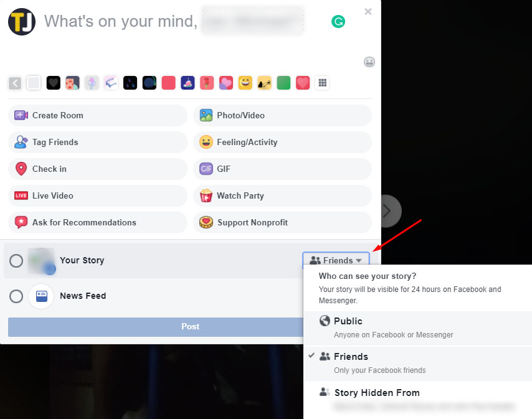
Task: Open the more backgrounds grid icon
Action: tap(322, 83)
